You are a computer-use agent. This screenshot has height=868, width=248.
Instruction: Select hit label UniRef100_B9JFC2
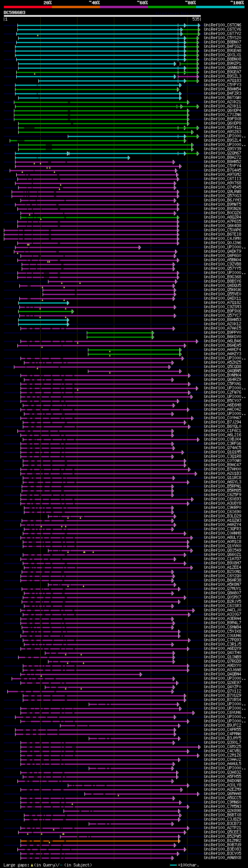tap(222, 726)
